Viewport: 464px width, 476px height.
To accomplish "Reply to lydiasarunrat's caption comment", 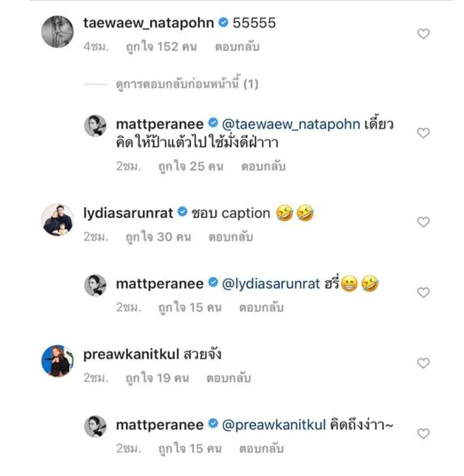I will tap(231, 237).
